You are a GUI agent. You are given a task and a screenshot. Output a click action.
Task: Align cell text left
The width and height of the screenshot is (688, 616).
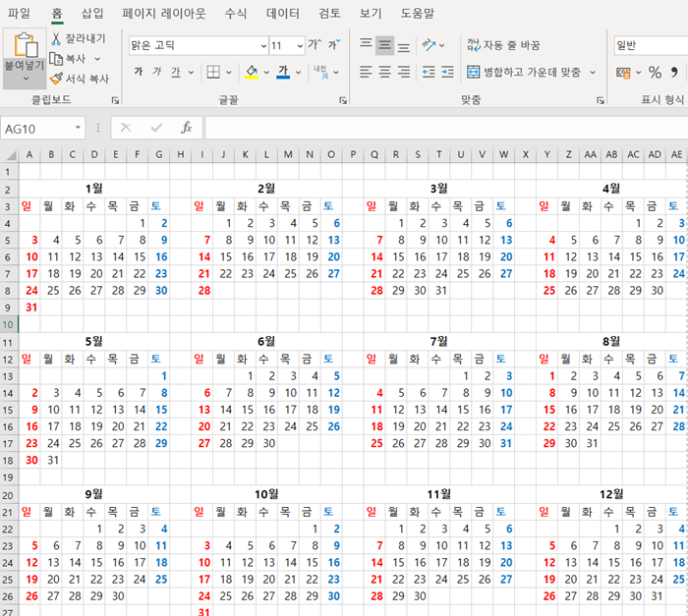(x=366, y=72)
